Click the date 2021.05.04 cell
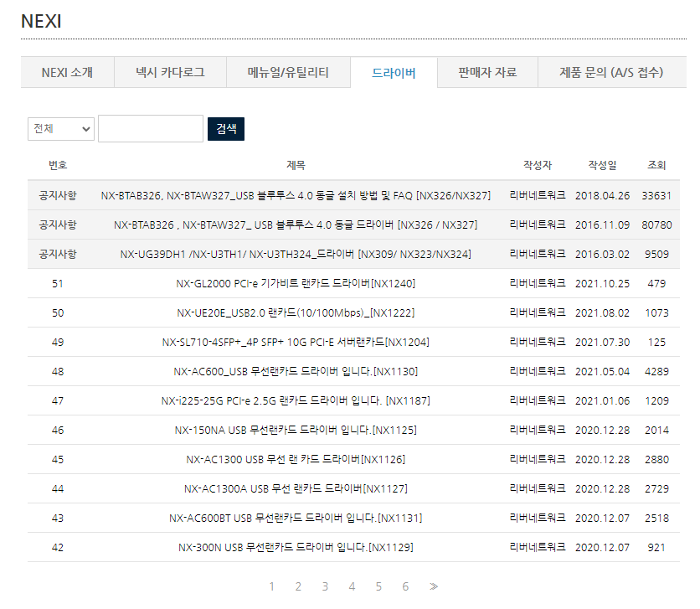 [x=602, y=371]
